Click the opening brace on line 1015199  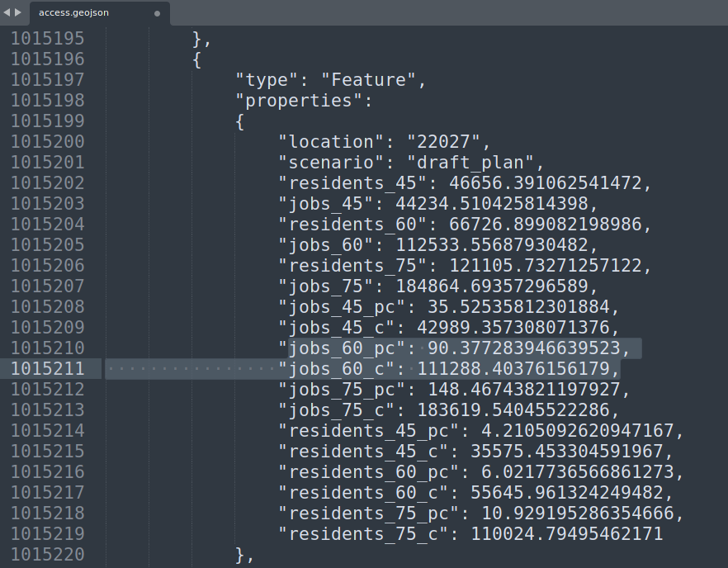coord(239,121)
